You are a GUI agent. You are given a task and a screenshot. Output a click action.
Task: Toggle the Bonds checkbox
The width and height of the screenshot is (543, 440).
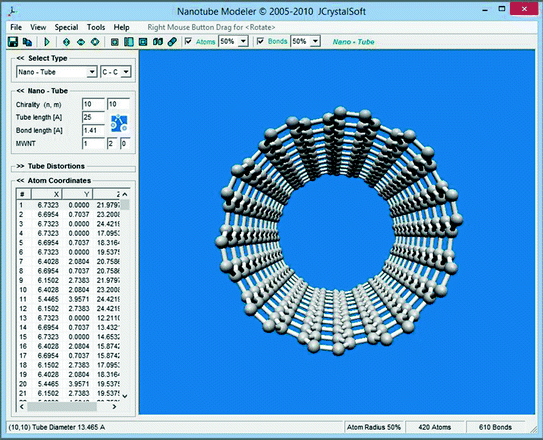coord(261,41)
